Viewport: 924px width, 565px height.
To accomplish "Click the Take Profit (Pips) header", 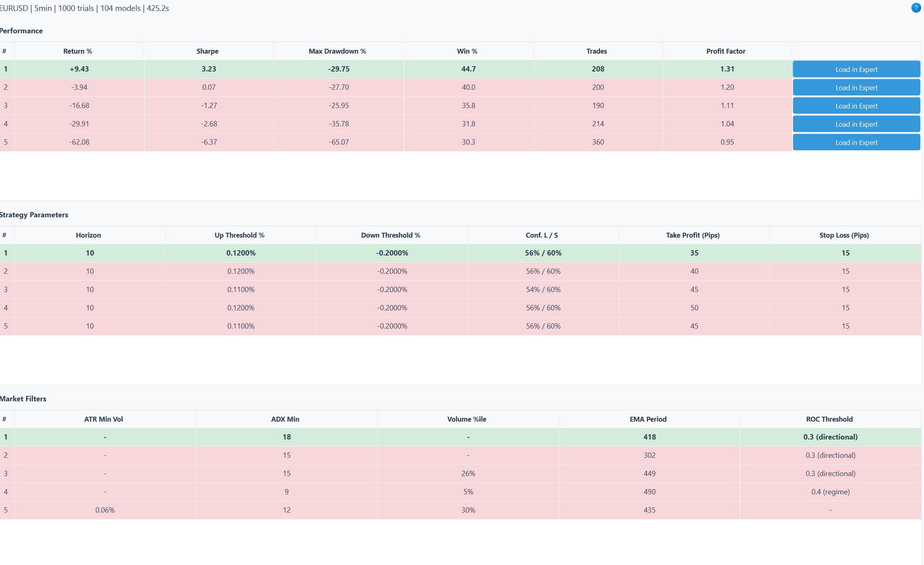I will [x=693, y=235].
